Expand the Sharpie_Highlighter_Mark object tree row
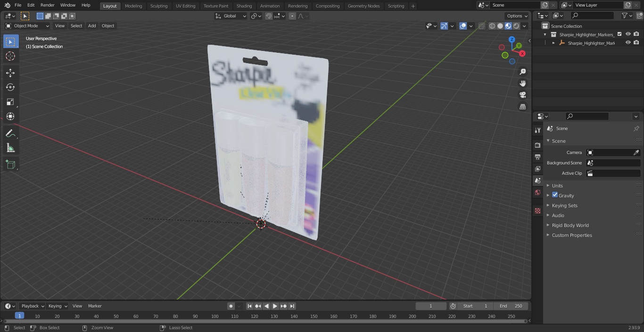This screenshot has width=644, height=332. pos(553,43)
